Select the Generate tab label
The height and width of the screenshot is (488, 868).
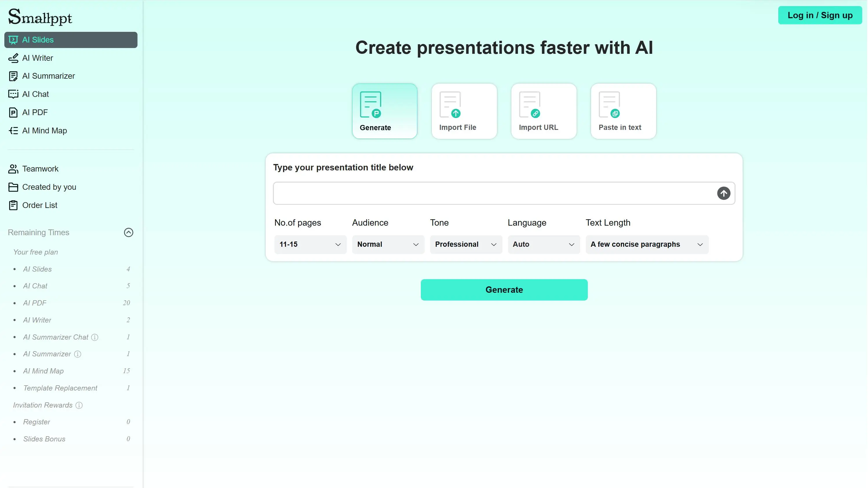pyautogui.click(x=375, y=128)
